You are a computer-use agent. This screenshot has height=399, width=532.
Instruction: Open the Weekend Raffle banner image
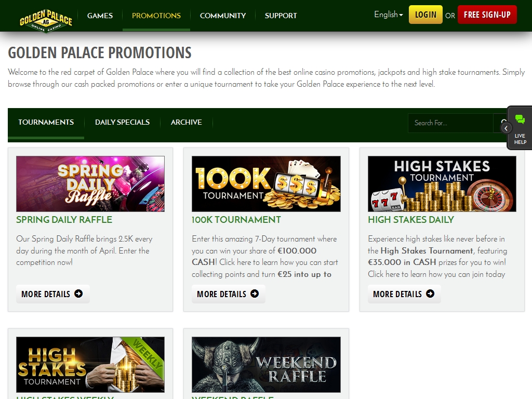coord(266,364)
